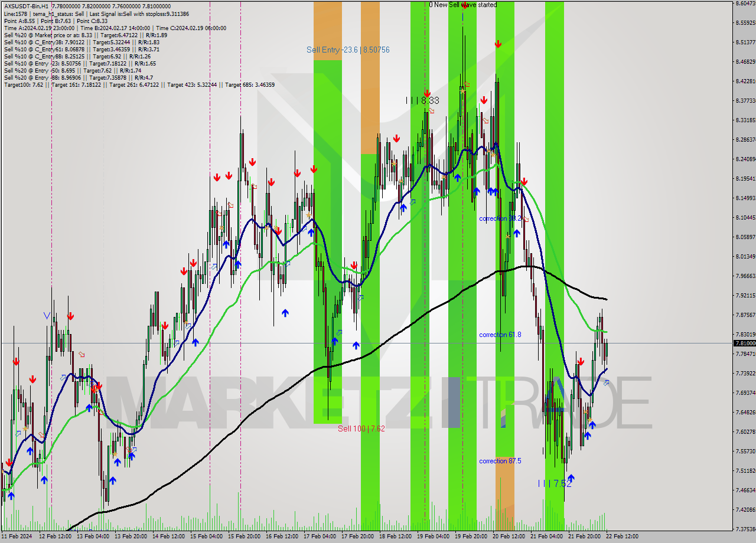The height and width of the screenshot is (543, 756).
Task: Click the '19 Feb 20:00' time axis label
Action: coord(471,537)
